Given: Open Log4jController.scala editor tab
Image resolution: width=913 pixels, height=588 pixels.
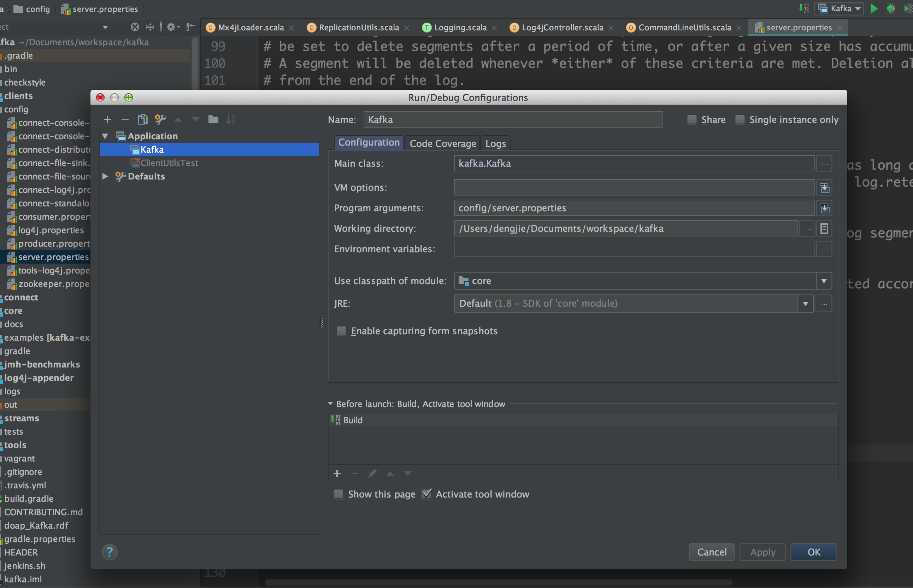Looking at the screenshot, I should tap(562, 28).
